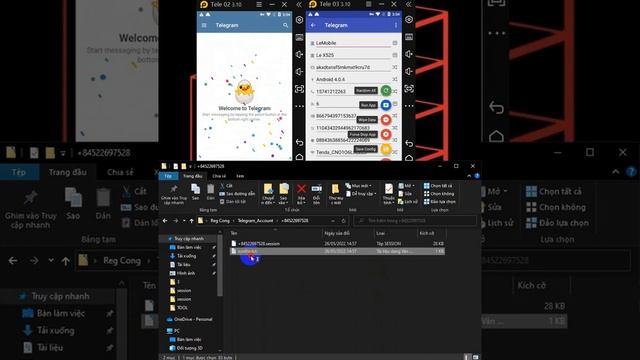Screen dimensions: 640x360
Task: Select the +84522697528.session file
Action: [x=337, y=244]
